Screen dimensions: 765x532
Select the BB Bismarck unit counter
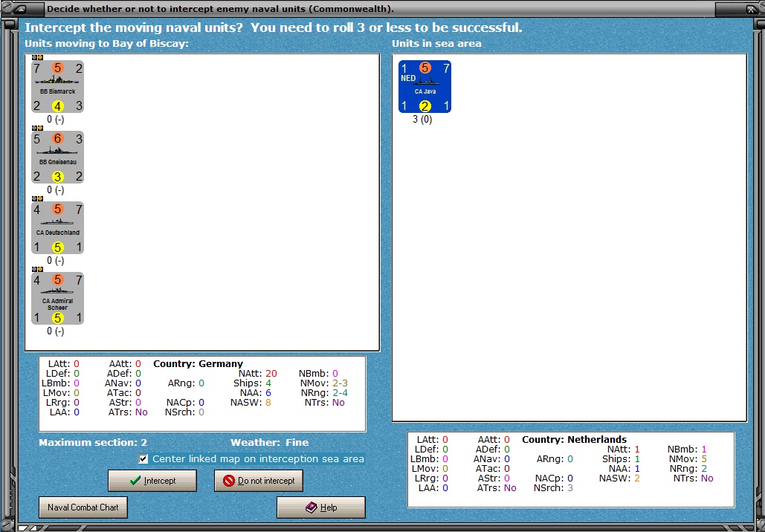point(57,87)
